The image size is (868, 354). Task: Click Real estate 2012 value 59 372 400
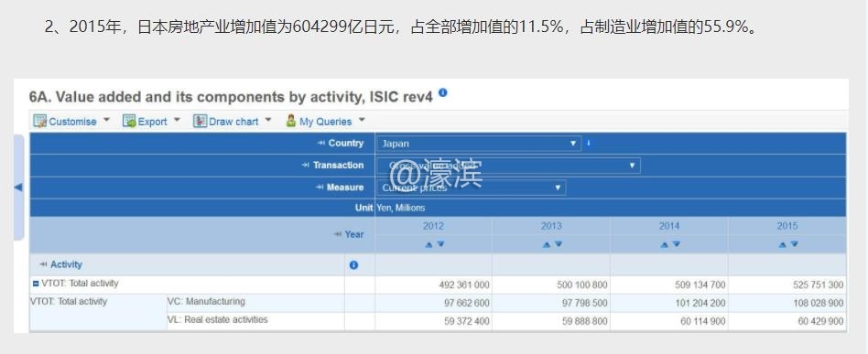tap(467, 321)
